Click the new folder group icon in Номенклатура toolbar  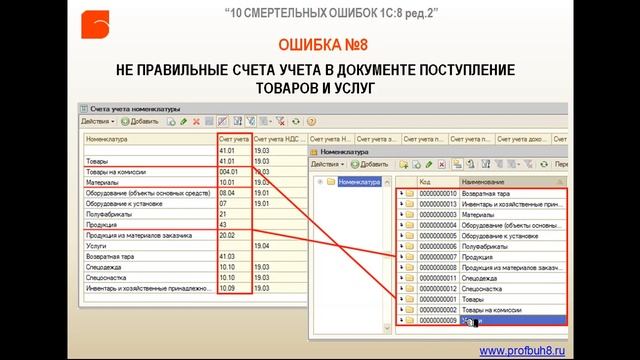[404, 164]
